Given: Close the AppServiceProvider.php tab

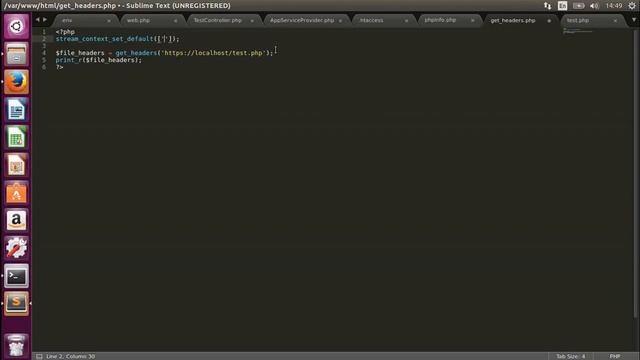Looking at the screenshot, I should [x=340, y=21].
